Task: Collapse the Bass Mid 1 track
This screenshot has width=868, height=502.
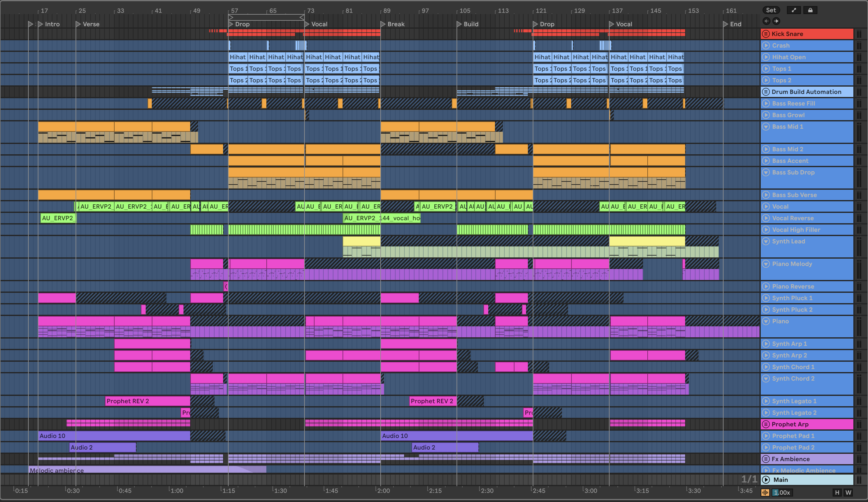Action: click(x=766, y=127)
